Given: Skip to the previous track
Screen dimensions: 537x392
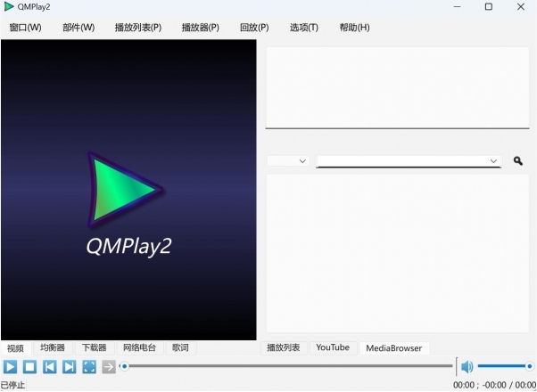Looking at the screenshot, I should [x=49, y=366].
